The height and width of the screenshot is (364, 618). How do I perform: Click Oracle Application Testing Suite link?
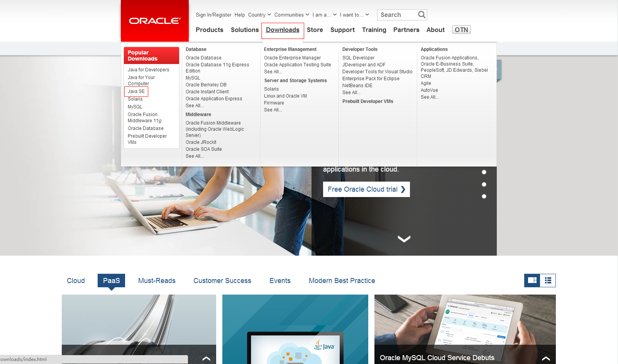coord(298,65)
